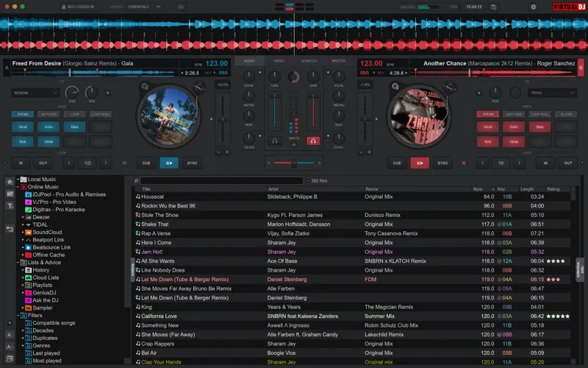Click deck A loop halve left arrow
Screen dimensions: 588x368
[x=69, y=163]
